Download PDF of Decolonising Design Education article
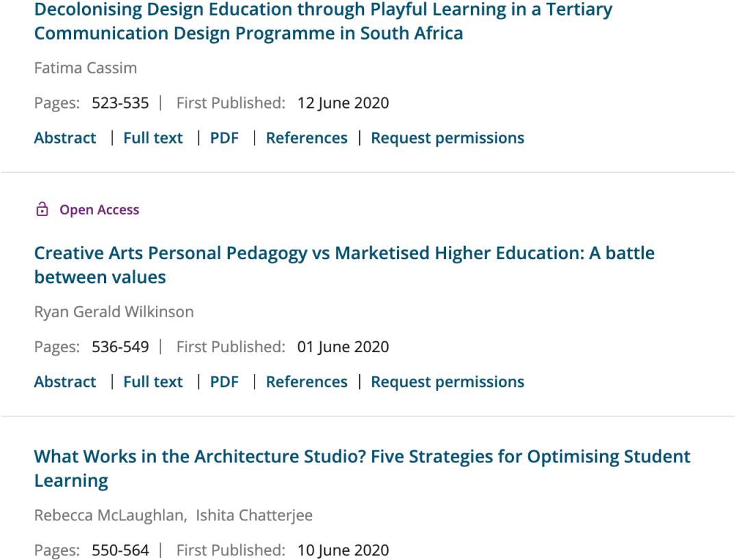The height and width of the screenshot is (560, 739). tap(224, 137)
